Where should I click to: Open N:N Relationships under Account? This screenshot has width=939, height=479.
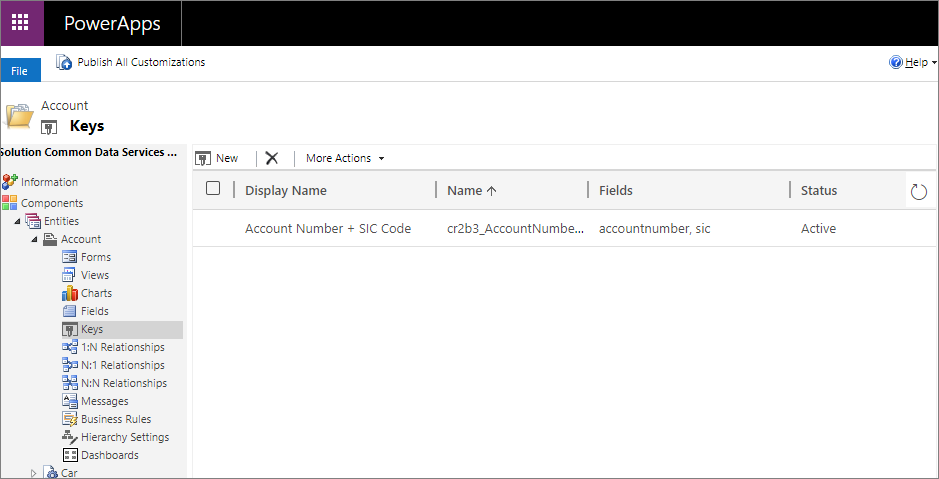(124, 383)
